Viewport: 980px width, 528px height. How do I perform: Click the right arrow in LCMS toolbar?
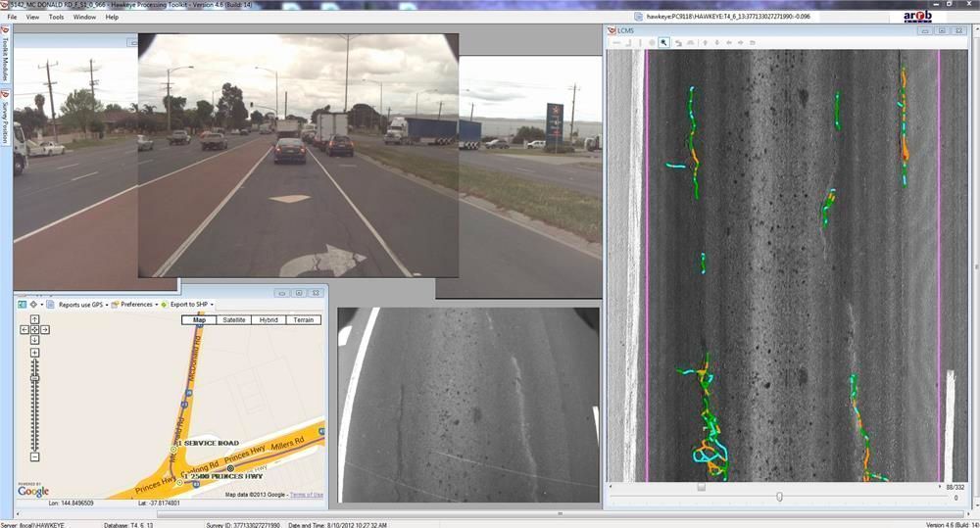click(x=741, y=42)
